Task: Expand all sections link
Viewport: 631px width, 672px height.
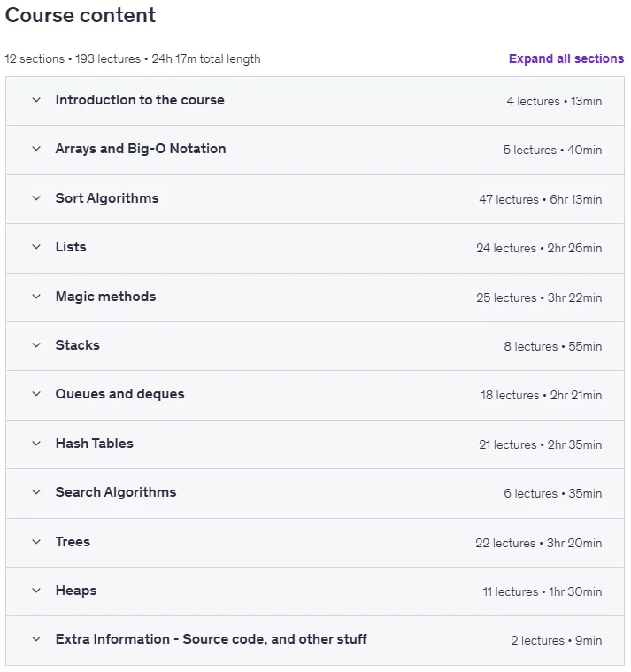Action: click(x=566, y=58)
